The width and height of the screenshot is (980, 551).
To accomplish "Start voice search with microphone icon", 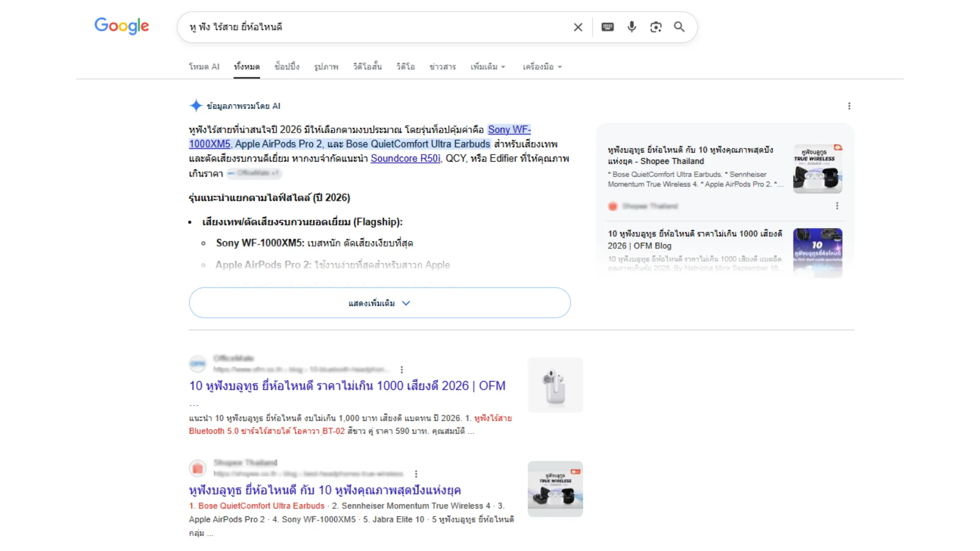I will tap(631, 27).
